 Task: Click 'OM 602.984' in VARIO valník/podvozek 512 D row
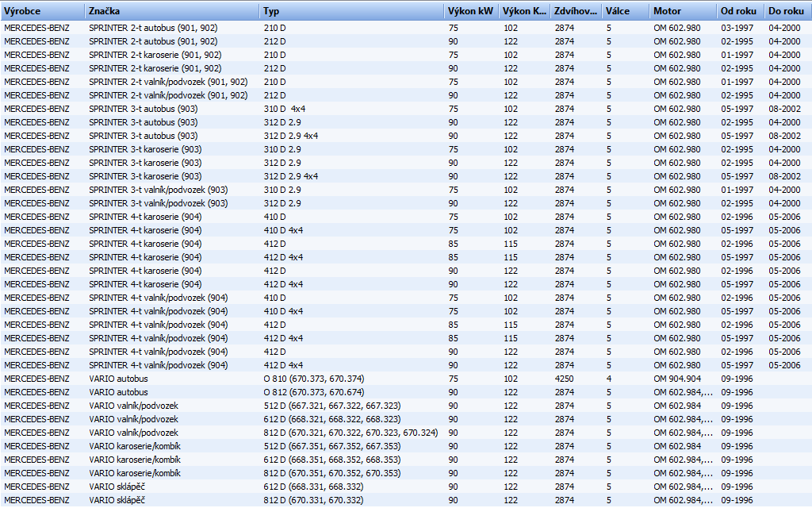tap(677, 406)
